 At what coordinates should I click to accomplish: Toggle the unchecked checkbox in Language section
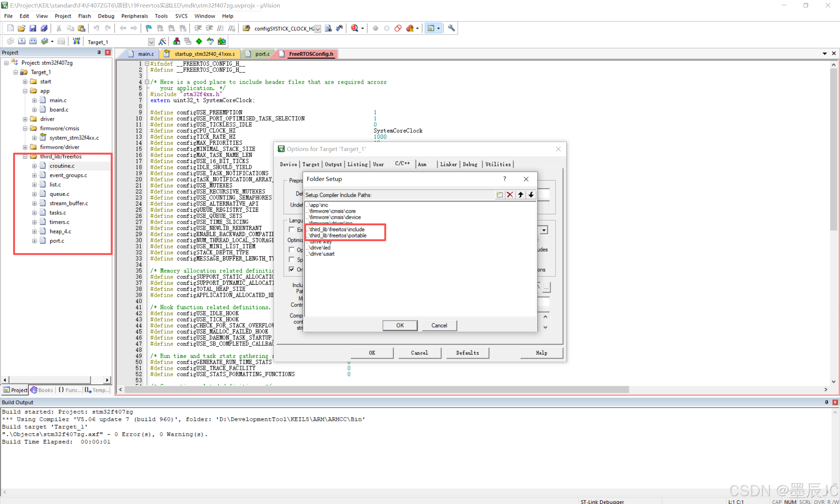coord(292,229)
